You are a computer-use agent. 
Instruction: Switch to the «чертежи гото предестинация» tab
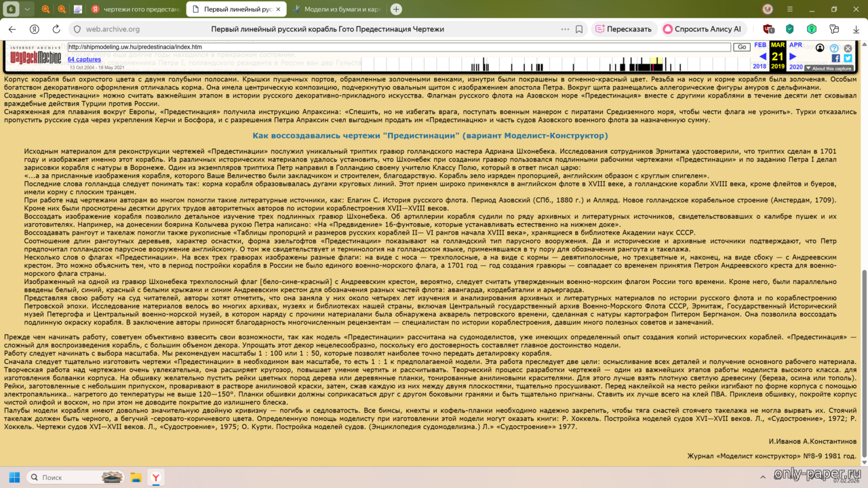tap(136, 9)
